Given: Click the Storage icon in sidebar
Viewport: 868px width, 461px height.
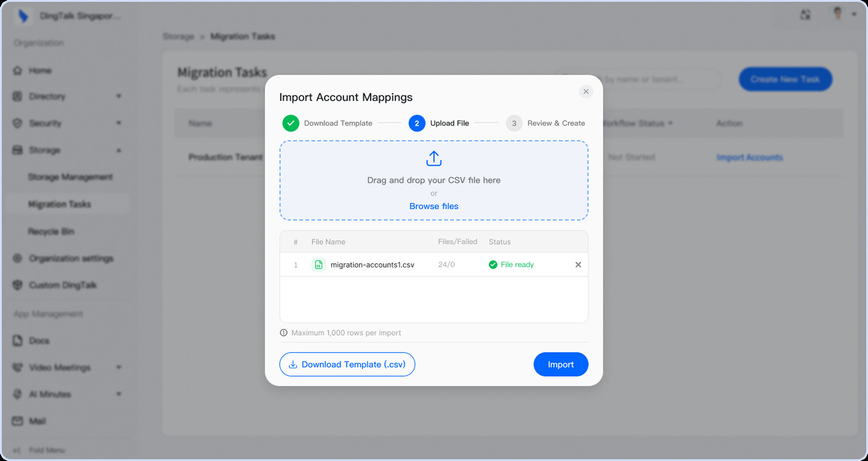Looking at the screenshot, I should pos(18,150).
